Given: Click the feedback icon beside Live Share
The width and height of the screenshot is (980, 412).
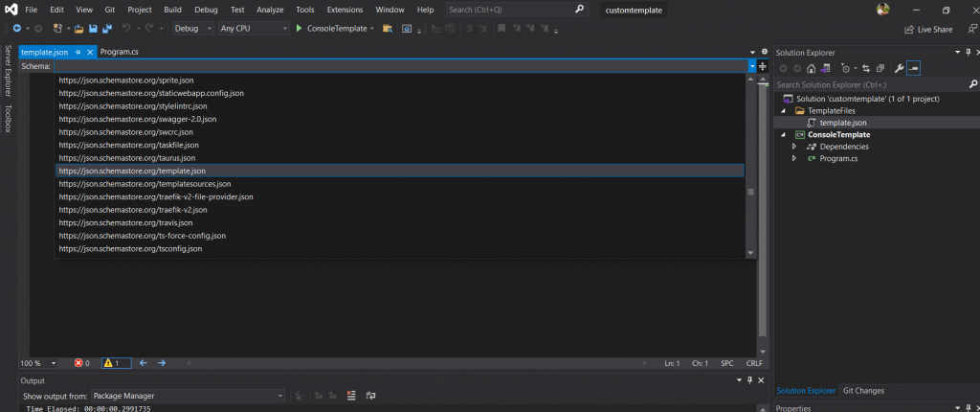Looking at the screenshot, I should (972, 29).
